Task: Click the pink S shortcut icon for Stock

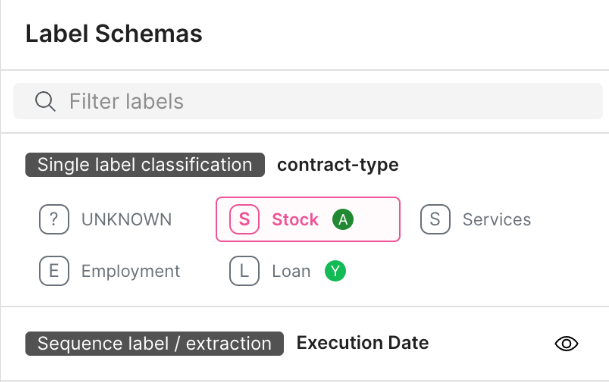Action: coord(244,219)
